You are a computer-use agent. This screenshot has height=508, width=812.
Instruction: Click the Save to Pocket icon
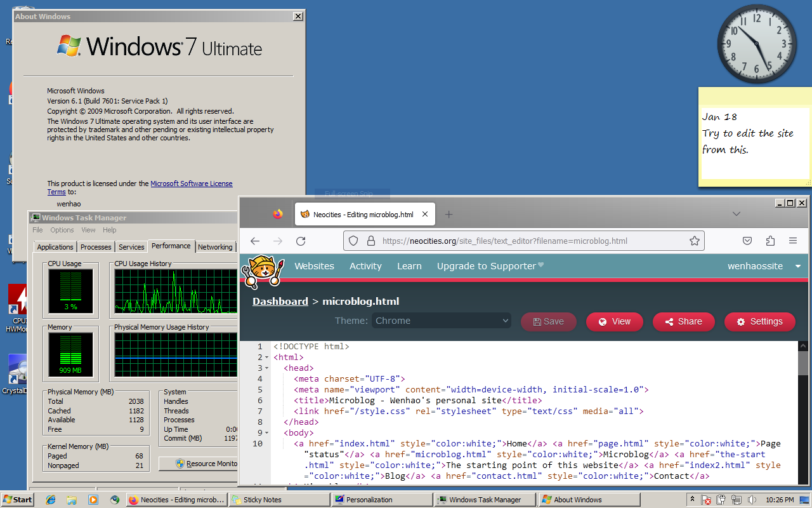747,241
